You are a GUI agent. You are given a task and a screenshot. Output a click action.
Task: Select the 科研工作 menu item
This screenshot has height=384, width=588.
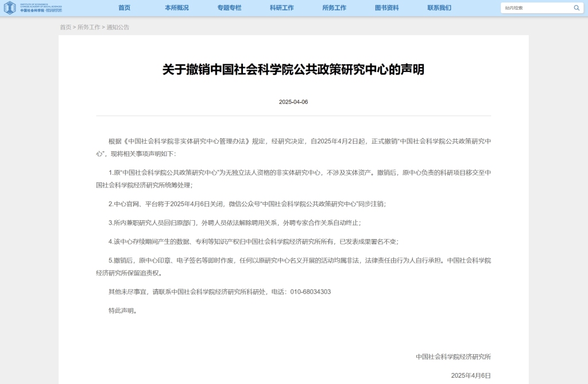click(281, 8)
